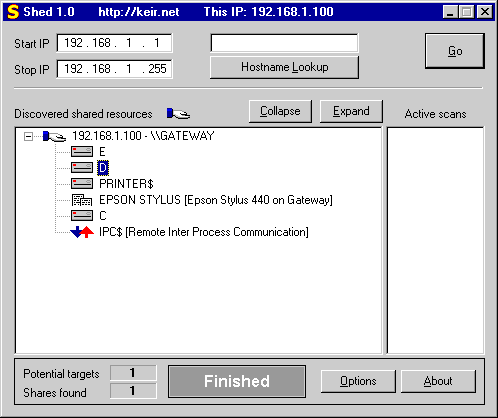Start the scan with the Go button

tap(455, 51)
